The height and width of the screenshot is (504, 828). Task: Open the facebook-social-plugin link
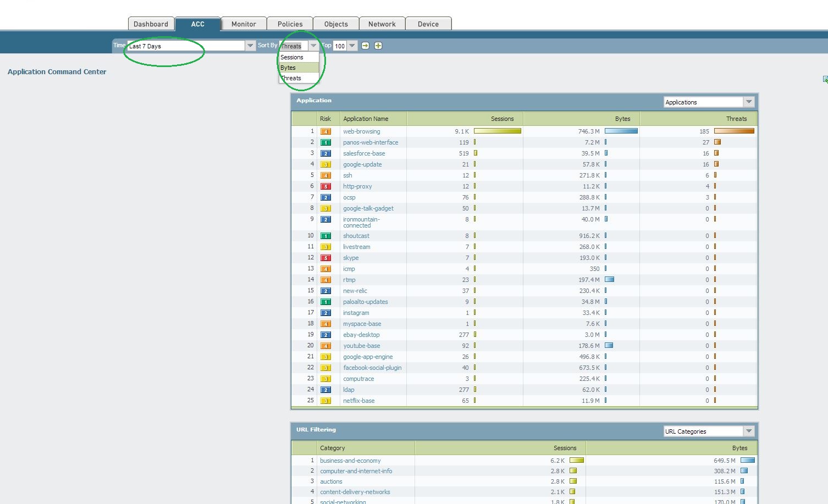(372, 368)
